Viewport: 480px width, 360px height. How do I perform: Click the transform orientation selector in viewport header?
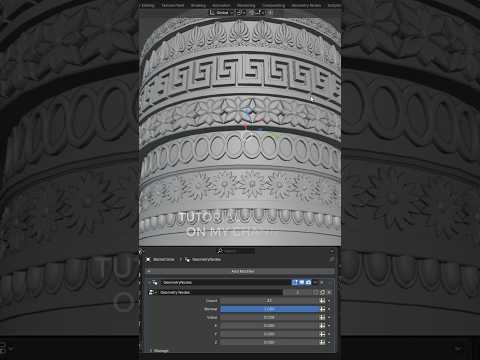(220, 12)
